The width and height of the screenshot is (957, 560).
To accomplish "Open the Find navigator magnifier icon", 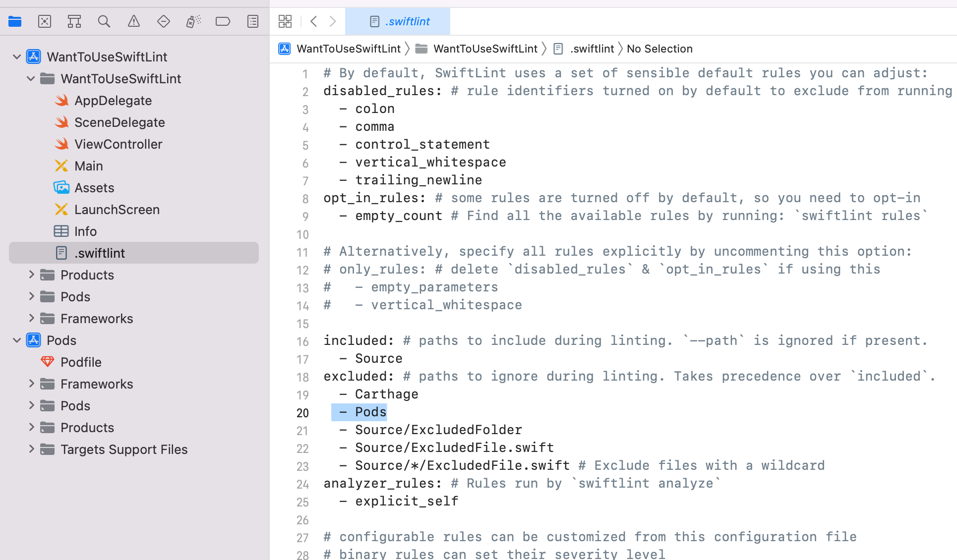I will pos(104,21).
